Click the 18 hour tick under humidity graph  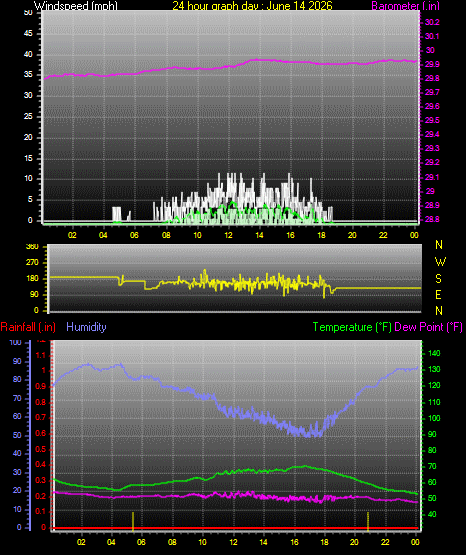[324, 542]
